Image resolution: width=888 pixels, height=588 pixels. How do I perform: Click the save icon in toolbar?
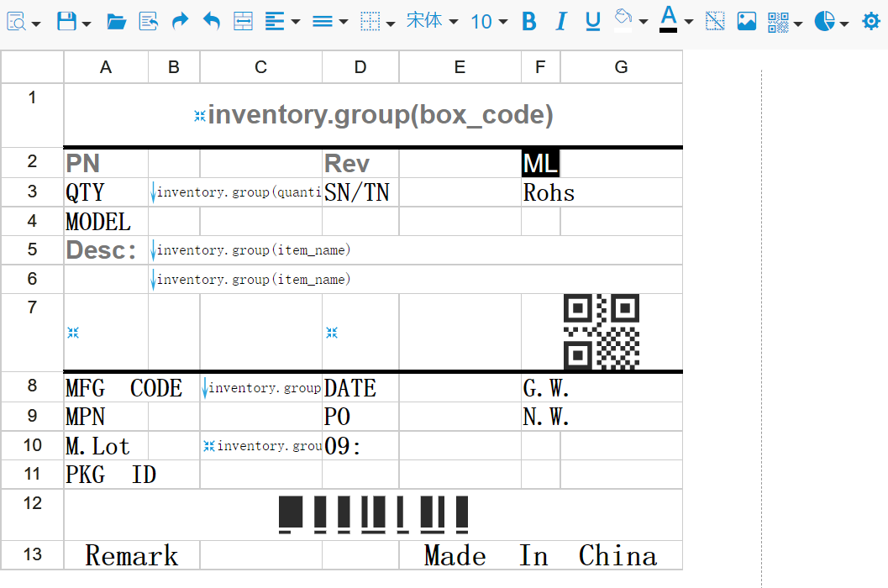click(66, 22)
